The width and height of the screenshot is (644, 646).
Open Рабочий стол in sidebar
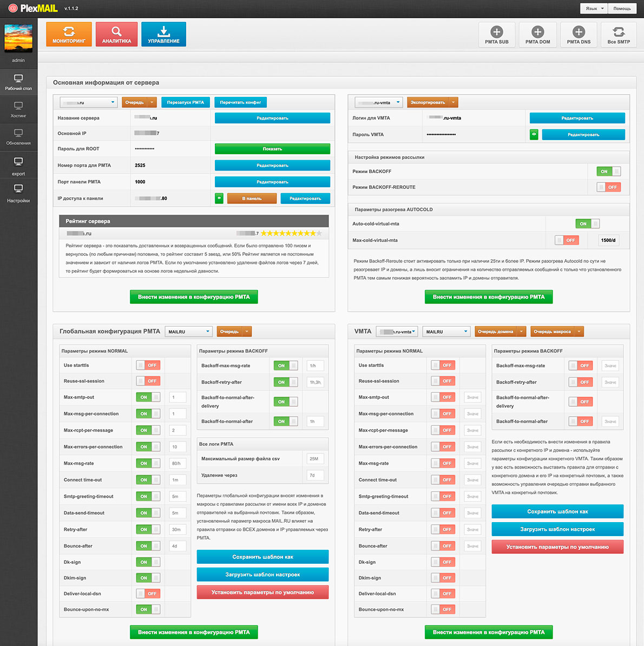pyautogui.click(x=18, y=82)
